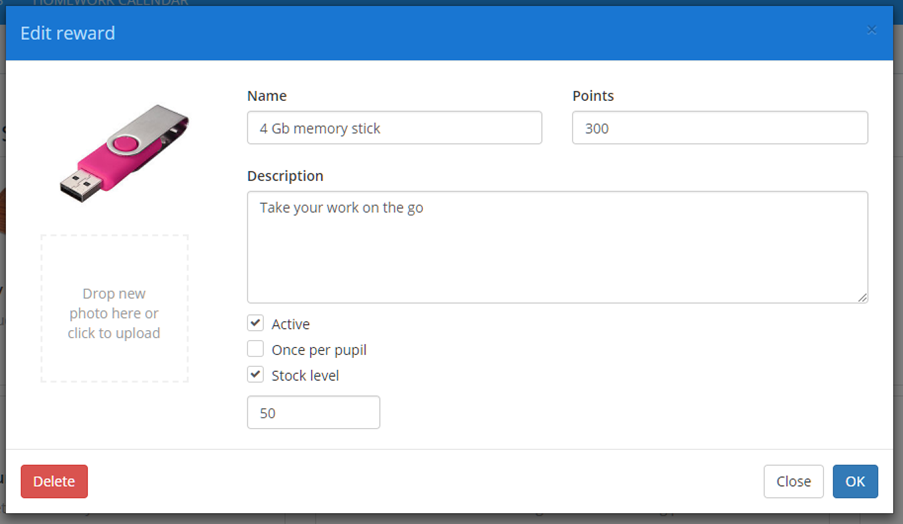
Task: Untick the Active checkbox
Action: [255, 324]
